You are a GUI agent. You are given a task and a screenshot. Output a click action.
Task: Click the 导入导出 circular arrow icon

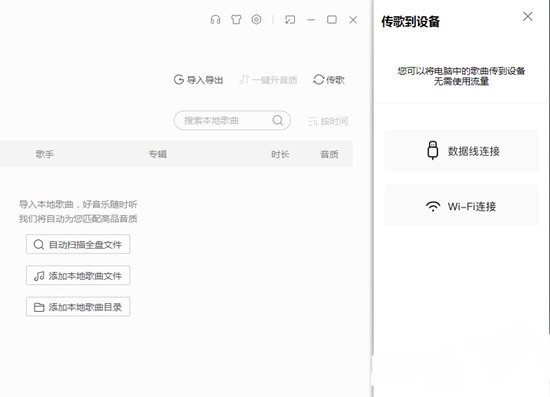(179, 80)
